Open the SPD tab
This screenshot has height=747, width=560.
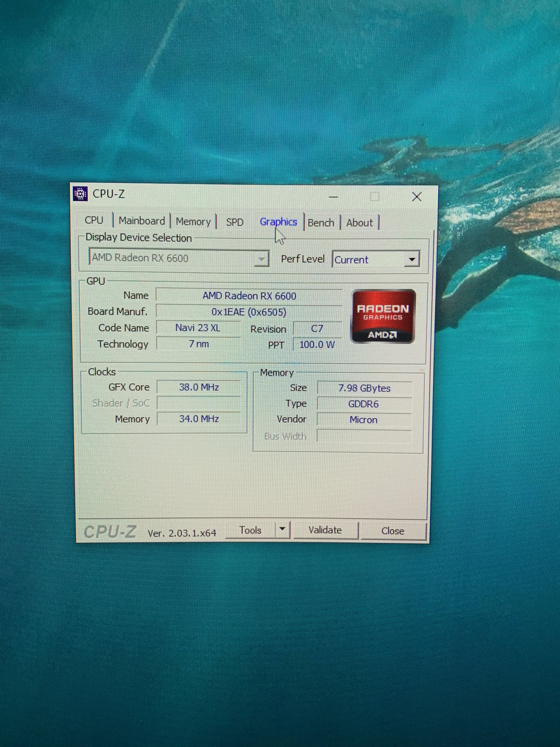[235, 222]
